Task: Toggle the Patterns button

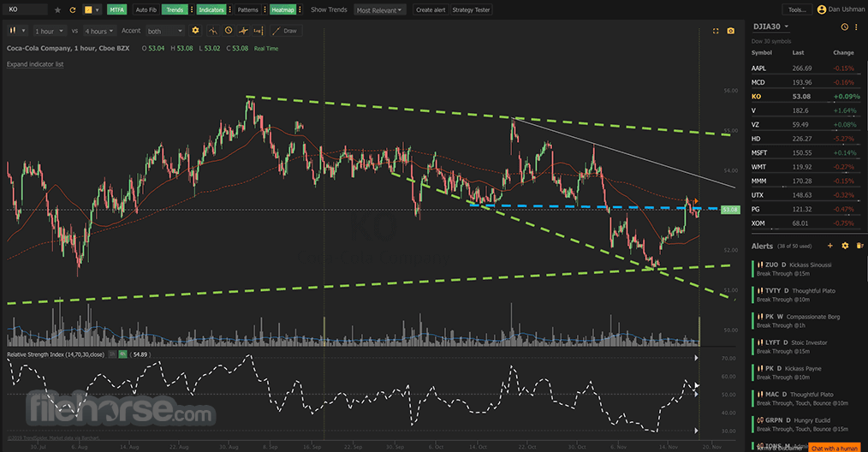Action: point(248,10)
